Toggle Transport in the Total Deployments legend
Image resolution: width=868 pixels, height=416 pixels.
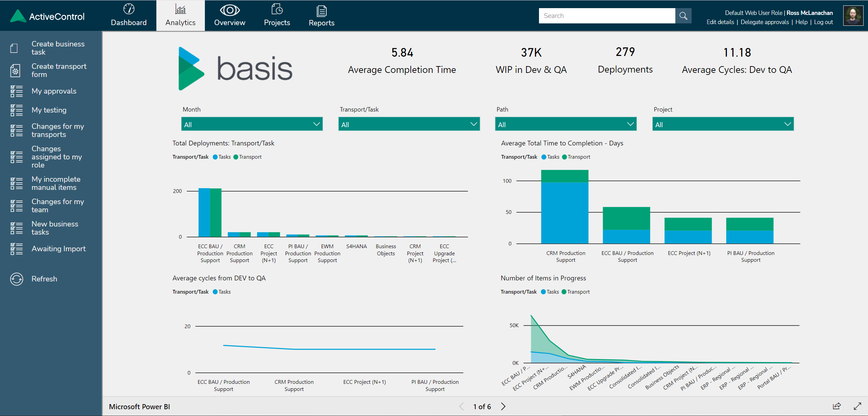(247, 157)
